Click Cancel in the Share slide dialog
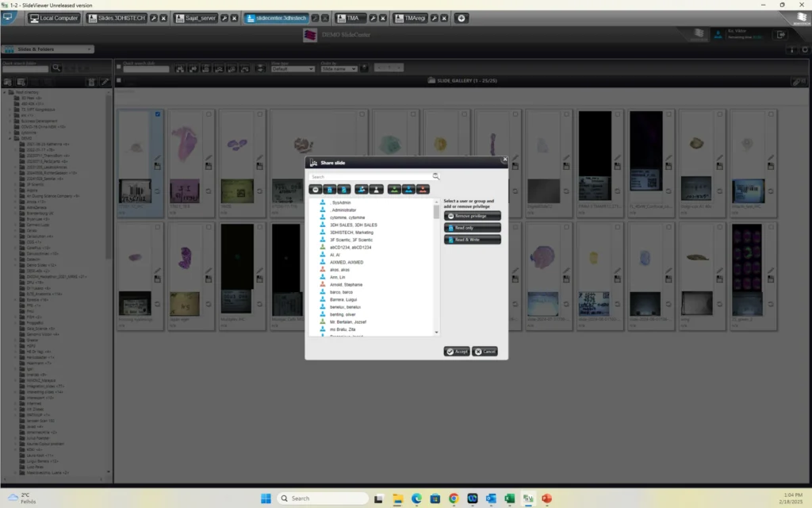Viewport: 812px width, 508px height. pos(485,352)
